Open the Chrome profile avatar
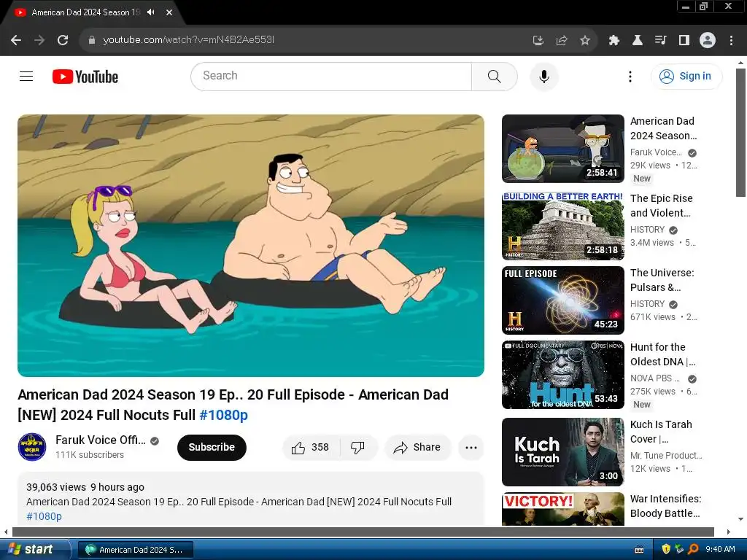Image resolution: width=747 pixels, height=560 pixels. pos(708,41)
